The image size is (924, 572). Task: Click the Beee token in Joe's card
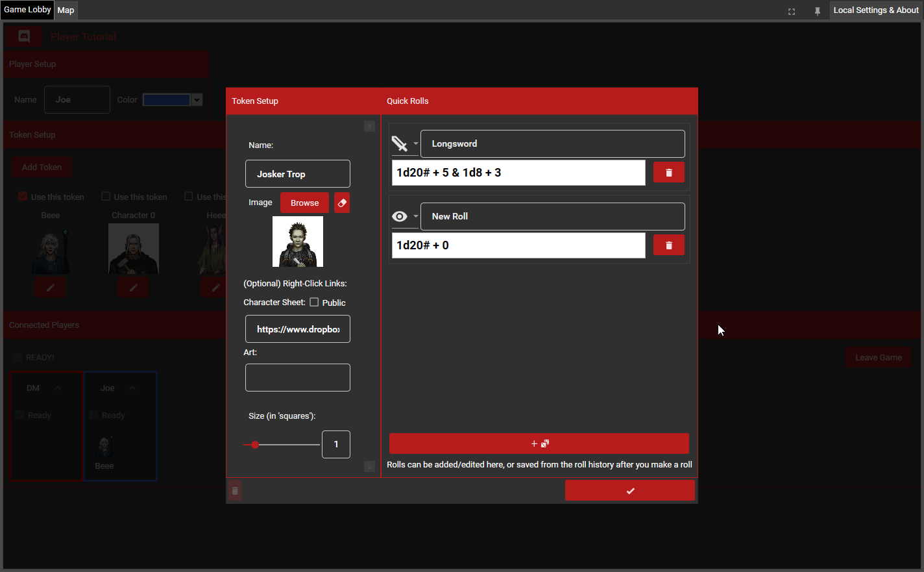pyautogui.click(x=104, y=447)
